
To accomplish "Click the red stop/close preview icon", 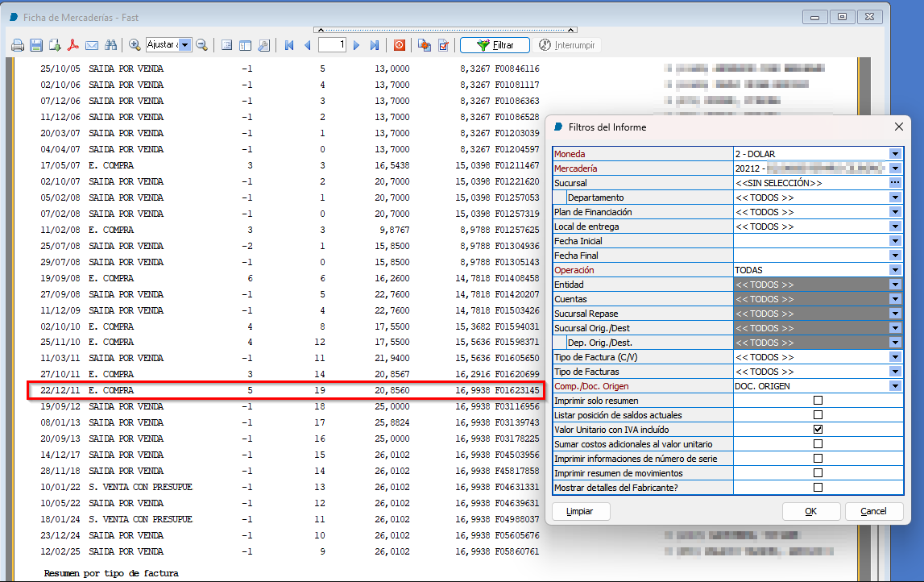I will (399, 45).
